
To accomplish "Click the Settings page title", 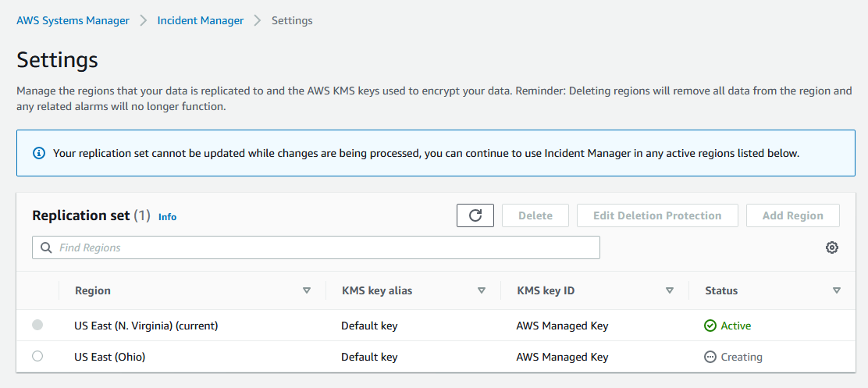I will pyautogui.click(x=58, y=60).
